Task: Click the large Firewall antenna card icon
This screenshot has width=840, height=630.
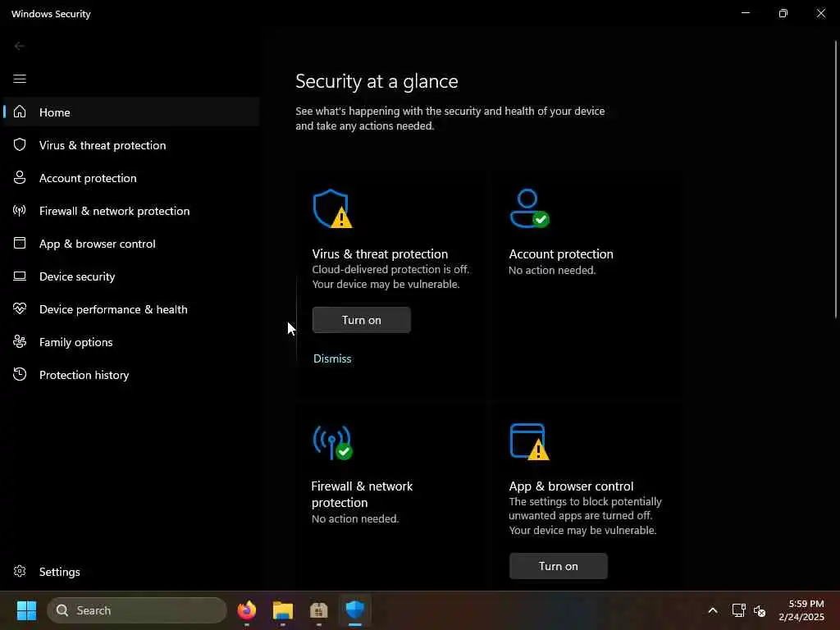Action: pos(333,442)
